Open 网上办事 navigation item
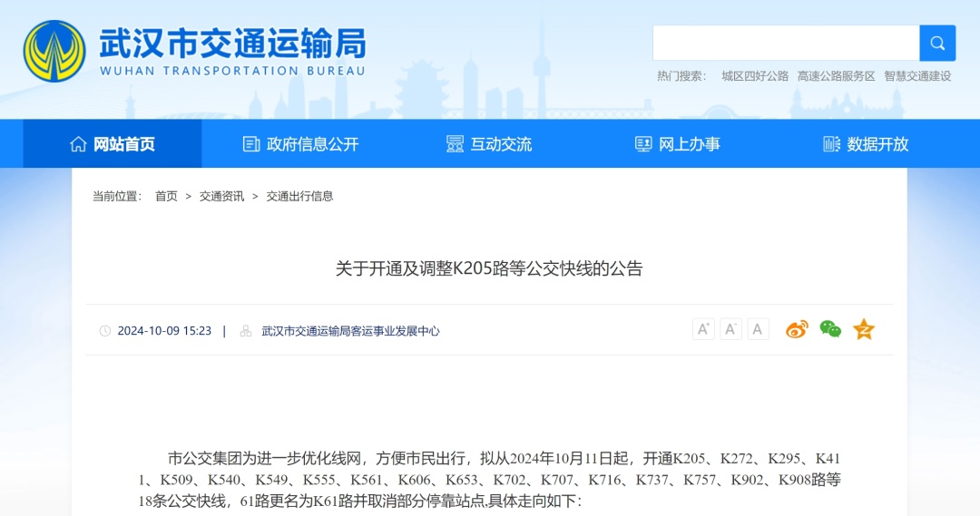980x516 pixels. tap(678, 144)
